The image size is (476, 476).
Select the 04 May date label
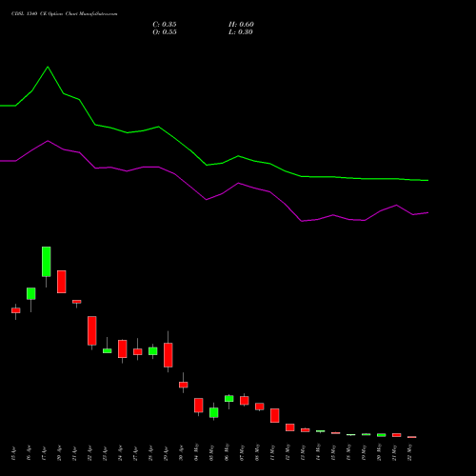(x=196, y=452)
